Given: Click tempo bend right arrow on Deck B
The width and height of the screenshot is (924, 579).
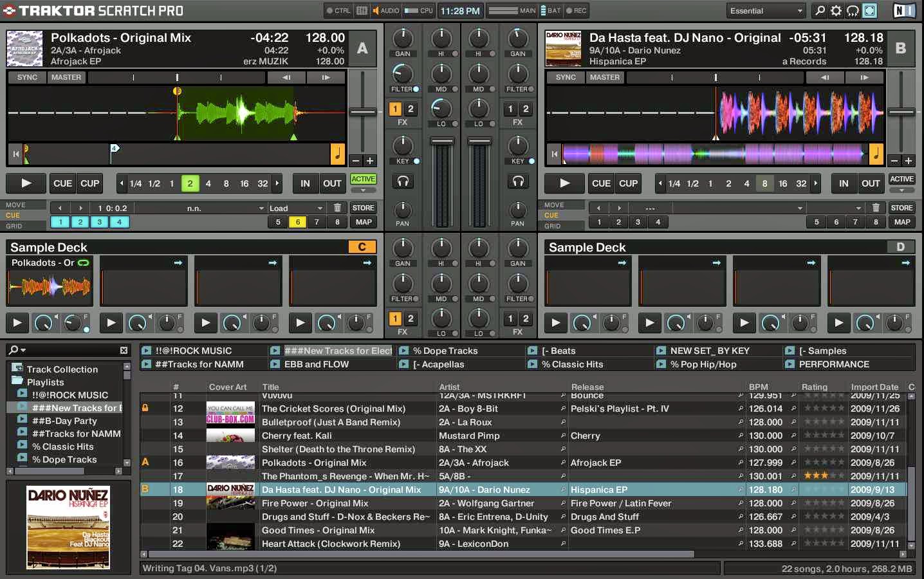Looking at the screenshot, I should coord(864,77).
